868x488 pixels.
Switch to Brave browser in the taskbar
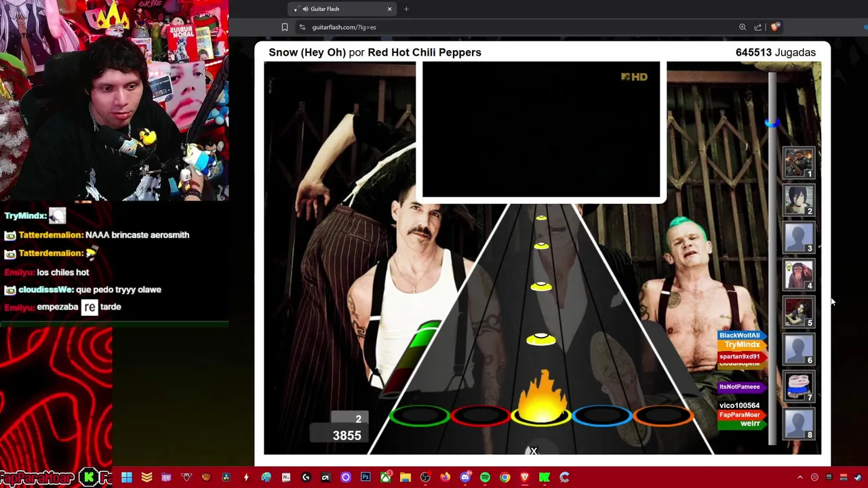click(x=525, y=477)
